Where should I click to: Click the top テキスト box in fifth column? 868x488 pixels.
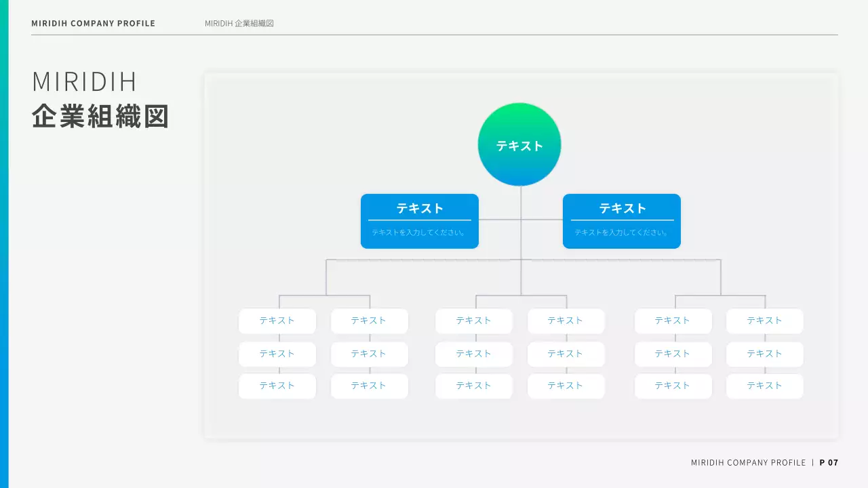coord(673,321)
